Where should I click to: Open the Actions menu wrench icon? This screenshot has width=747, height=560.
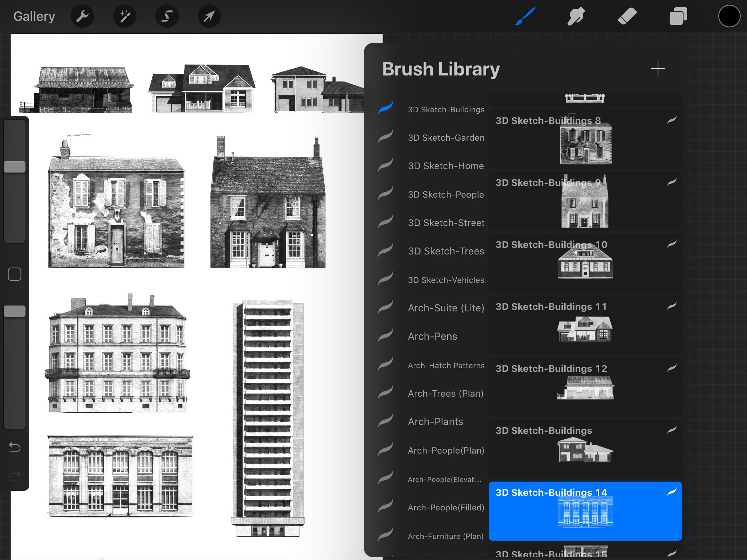(82, 16)
